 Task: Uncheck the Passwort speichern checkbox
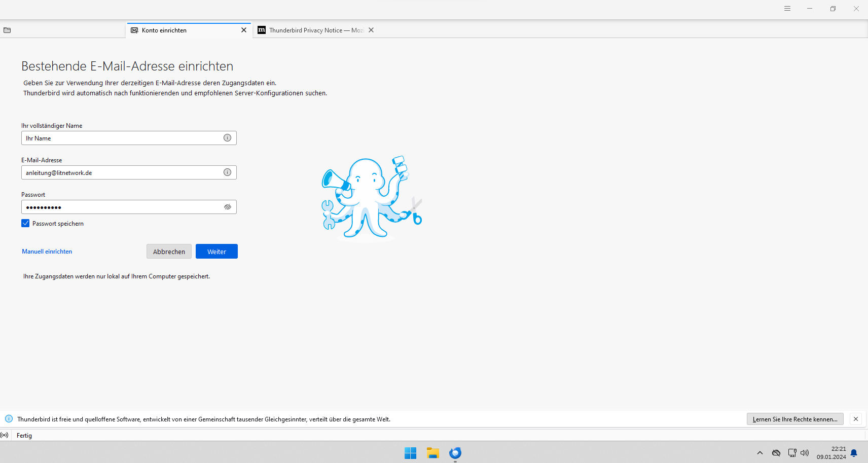[x=25, y=223]
